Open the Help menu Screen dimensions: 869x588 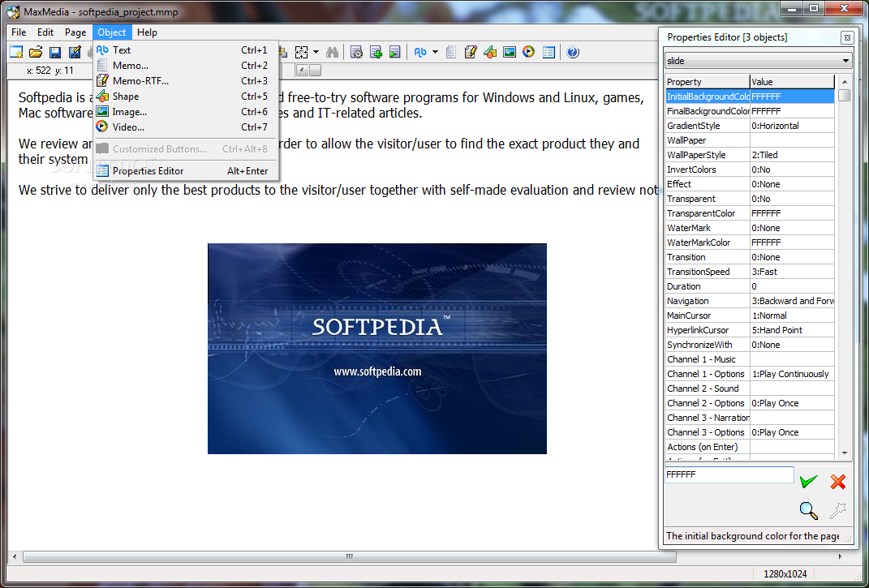click(147, 32)
